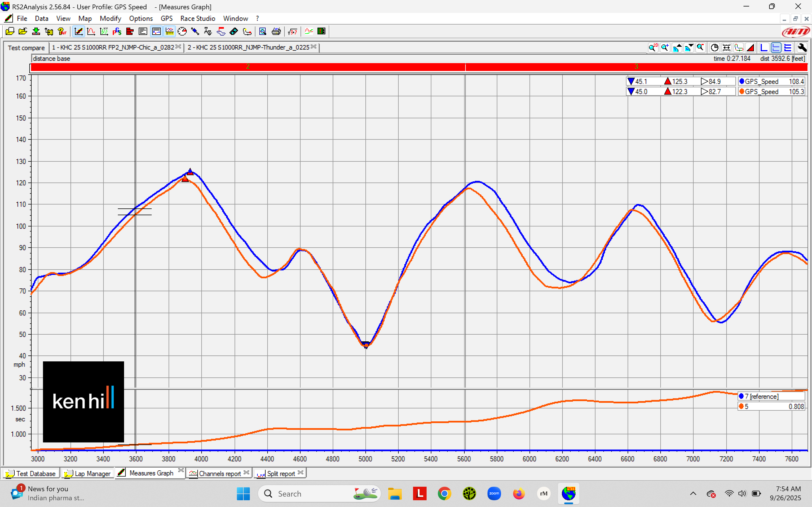Click the track map icon near wrench
Image resolution: width=812 pixels, height=507 pixels.
pyautogui.click(x=738, y=48)
